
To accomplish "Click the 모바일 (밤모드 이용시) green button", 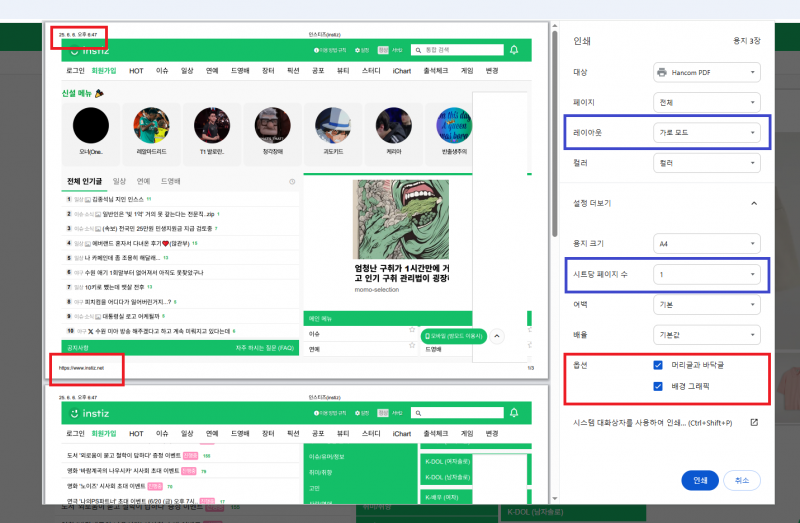I will point(454,336).
